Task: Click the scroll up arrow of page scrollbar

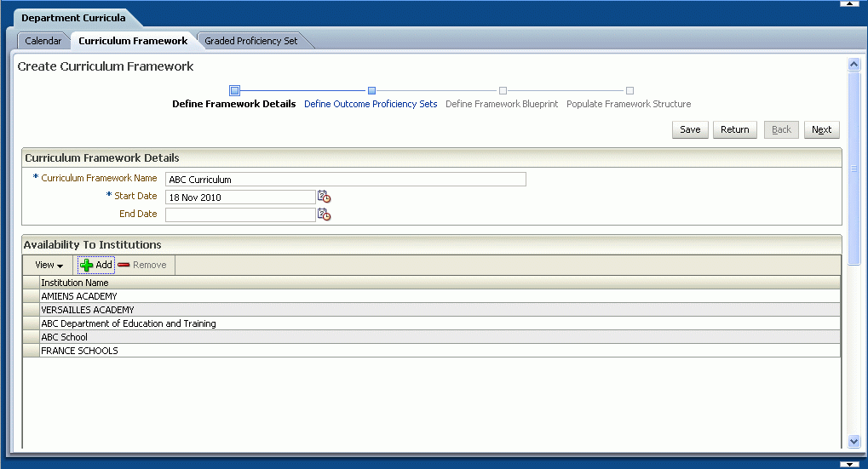Action: pyautogui.click(x=854, y=64)
